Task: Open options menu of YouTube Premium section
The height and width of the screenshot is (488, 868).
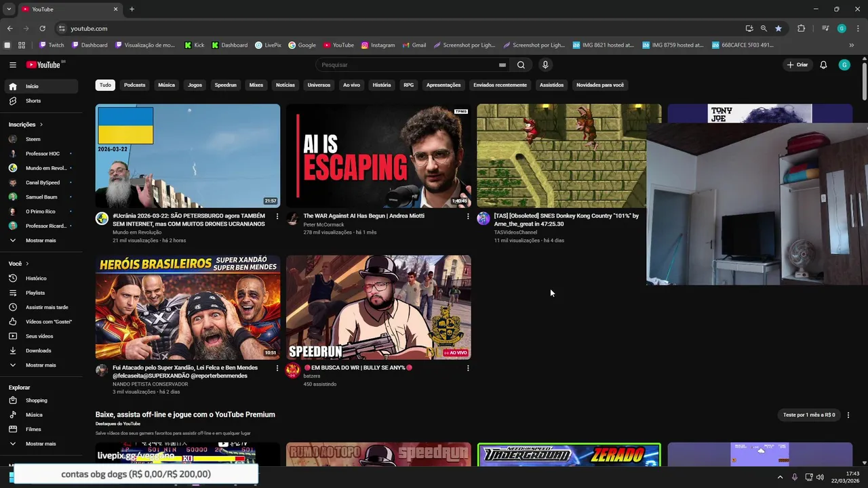Action: (848, 415)
